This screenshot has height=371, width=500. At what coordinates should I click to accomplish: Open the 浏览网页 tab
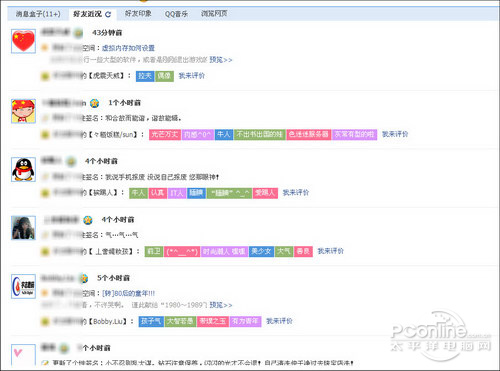tap(214, 14)
